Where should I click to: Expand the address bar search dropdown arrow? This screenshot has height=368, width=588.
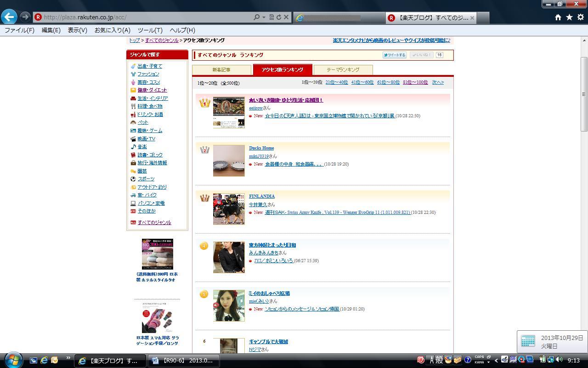264,17
